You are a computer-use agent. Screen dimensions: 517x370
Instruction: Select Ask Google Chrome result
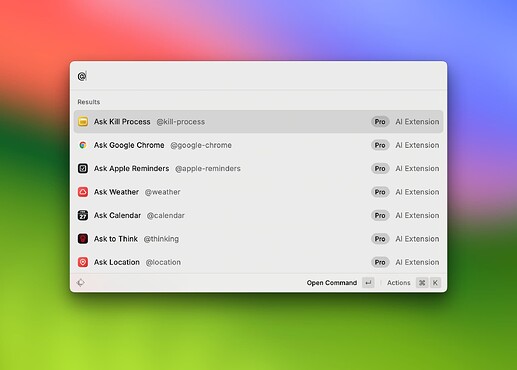point(258,145)
